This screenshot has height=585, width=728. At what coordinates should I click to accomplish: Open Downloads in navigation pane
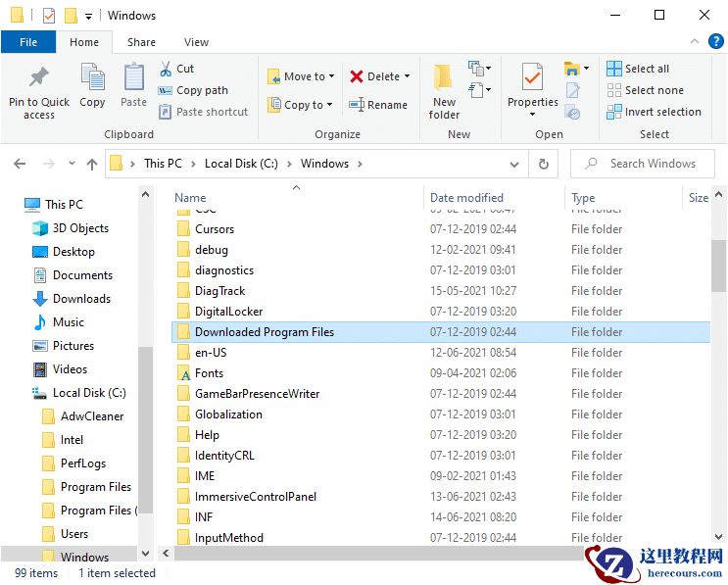pyautogui.click(x=72, y=299)
